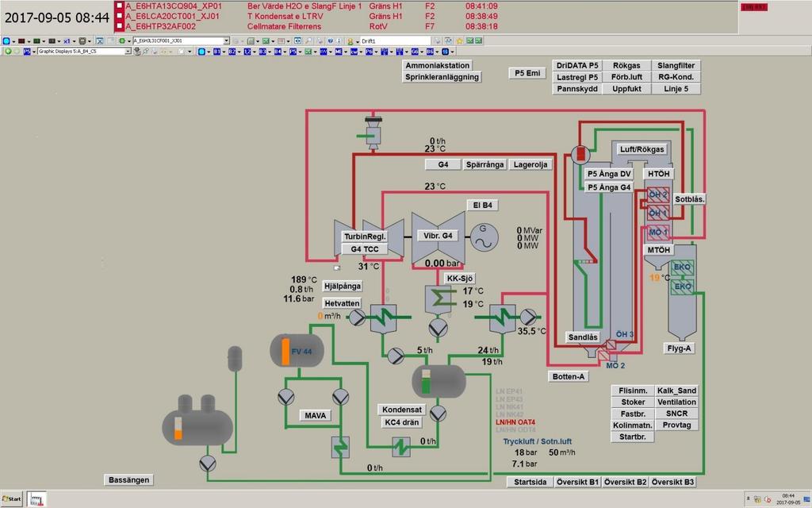Open the Windows Start button
812x508 pixels.
coord(12,498)
